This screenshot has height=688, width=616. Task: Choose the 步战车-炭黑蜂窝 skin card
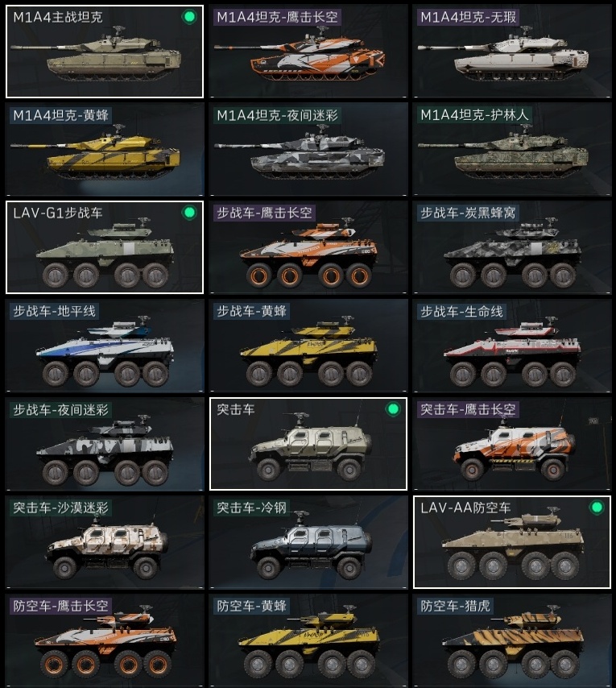(512, 247)
